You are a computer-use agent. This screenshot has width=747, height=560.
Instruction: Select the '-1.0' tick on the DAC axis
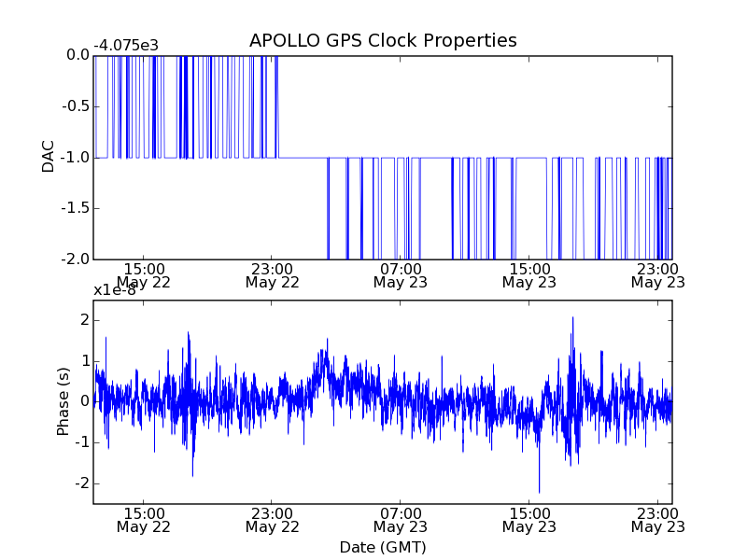[x=76, y=157]
